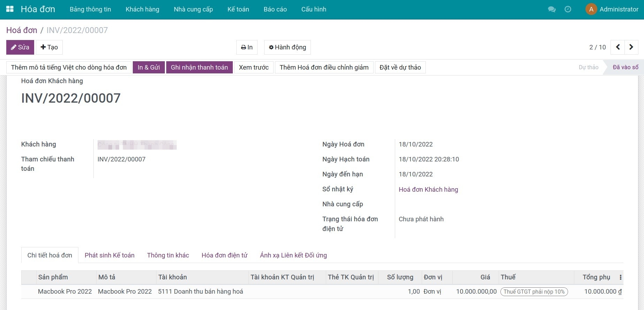Click Ghi nhận thanh toán button

point(199,67)
